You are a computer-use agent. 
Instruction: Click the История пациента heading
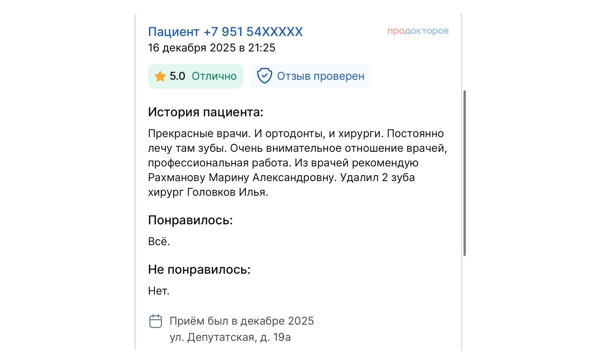pyautogui.click(x=206, y=112)
